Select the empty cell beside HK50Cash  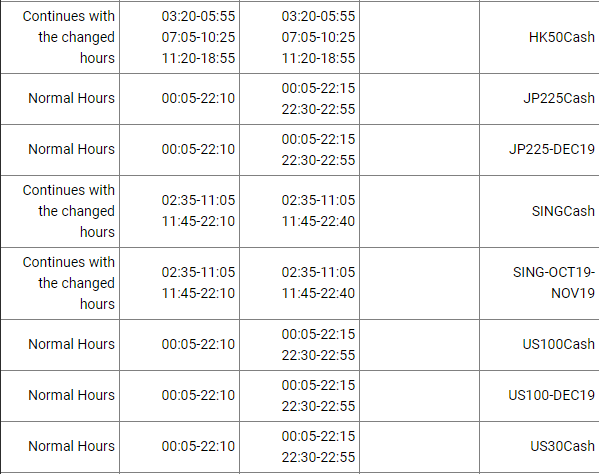419,37
